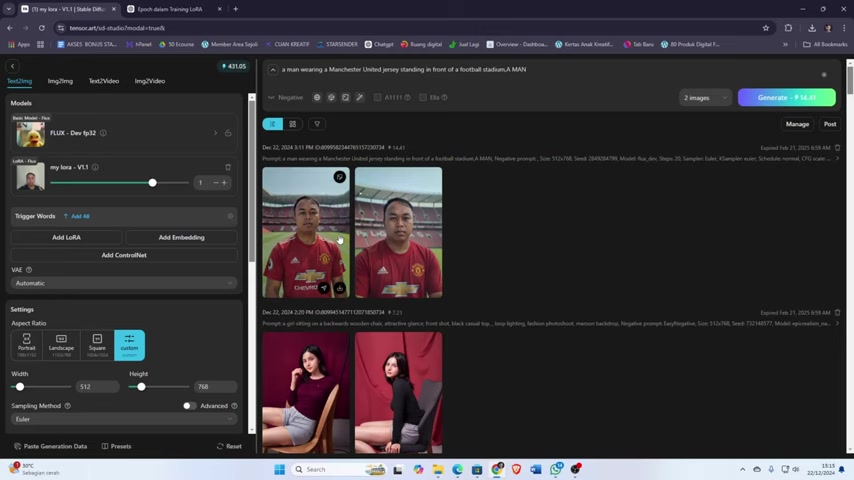854x480 pixels.
Task: Click the magic wand prompt icon
Action: tap(360, 97)
